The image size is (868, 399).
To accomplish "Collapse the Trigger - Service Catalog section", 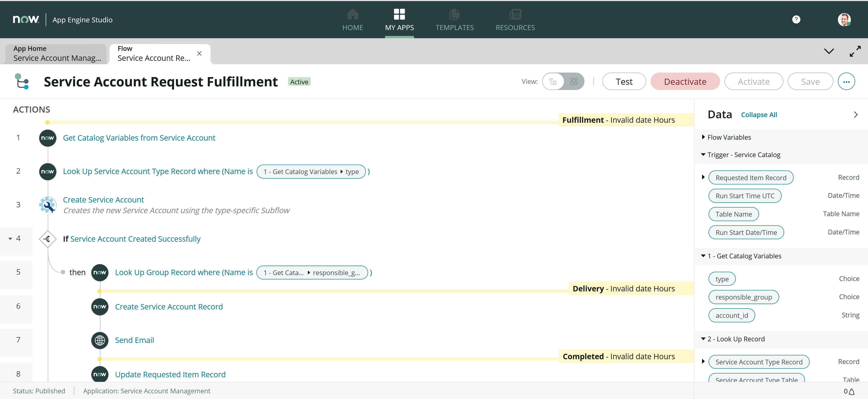I will [703, 155].
